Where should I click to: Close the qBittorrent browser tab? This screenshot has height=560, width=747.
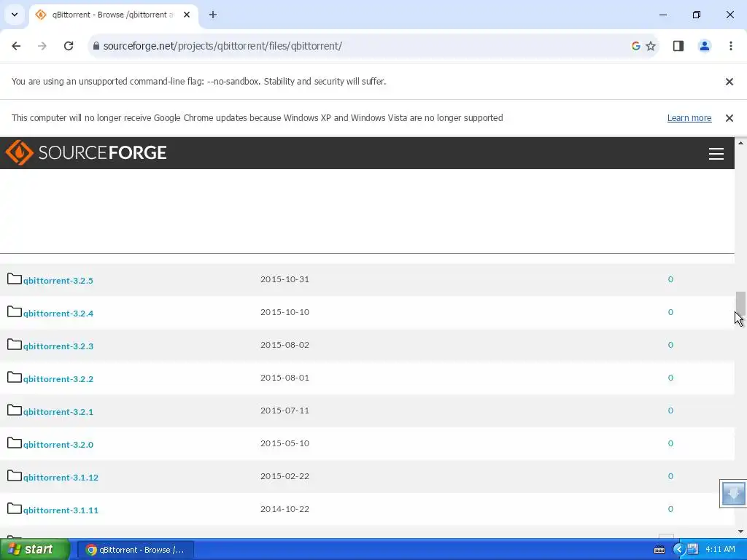pos(187,15)
